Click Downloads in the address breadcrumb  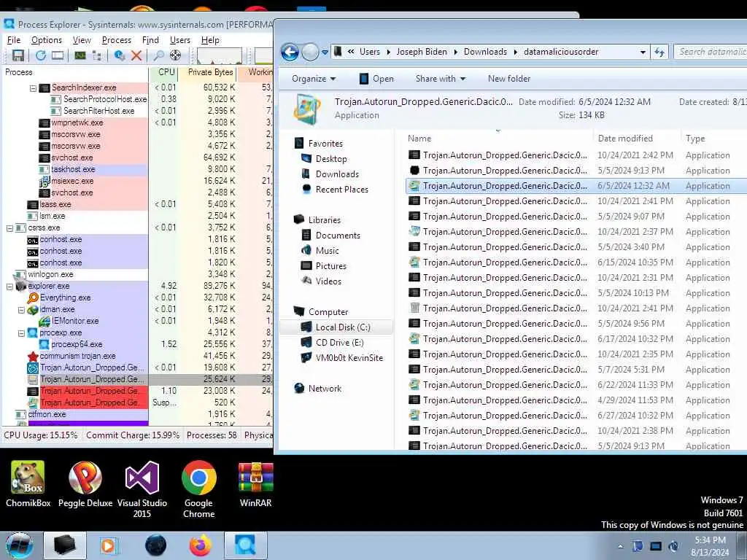(x=485, y=52)
